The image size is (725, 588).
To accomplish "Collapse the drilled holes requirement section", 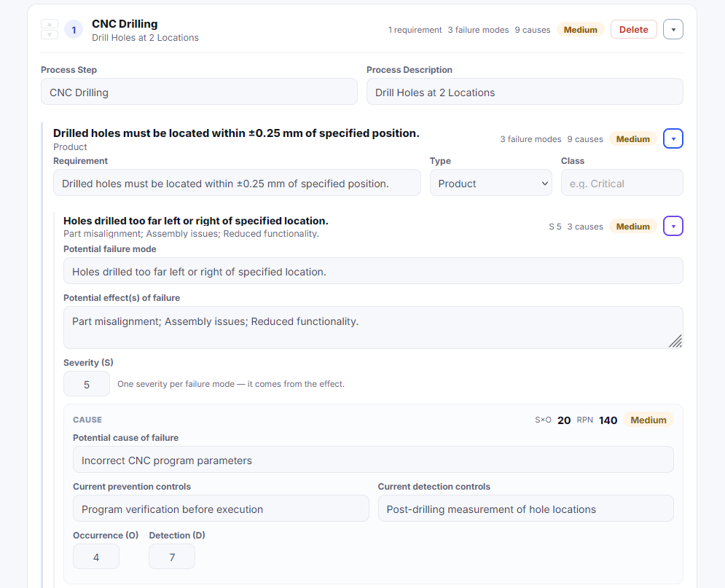I will pos(673,138).
